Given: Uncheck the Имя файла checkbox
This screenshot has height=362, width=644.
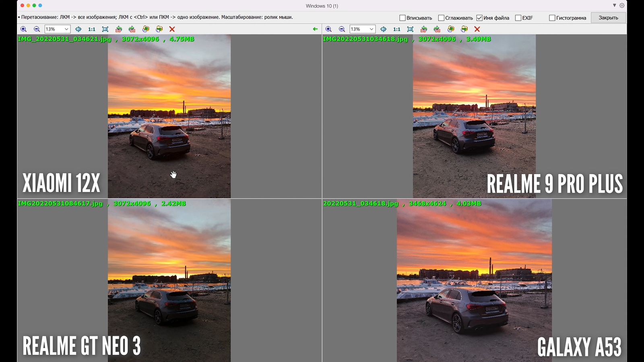Looking at the screenshot, I should 479,18.
